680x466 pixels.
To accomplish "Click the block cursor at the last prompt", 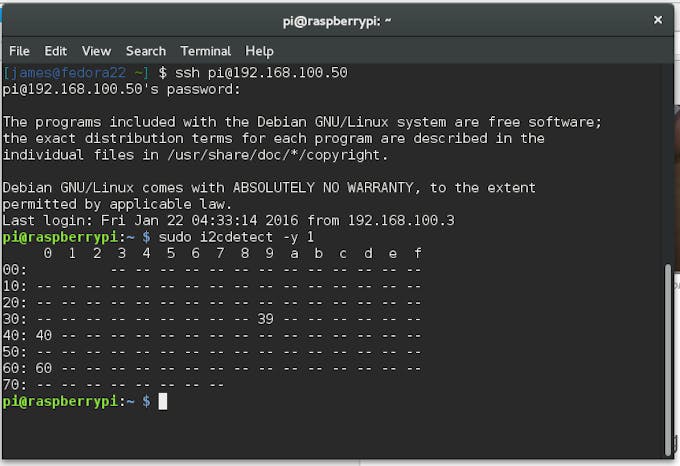I will 163,401.
